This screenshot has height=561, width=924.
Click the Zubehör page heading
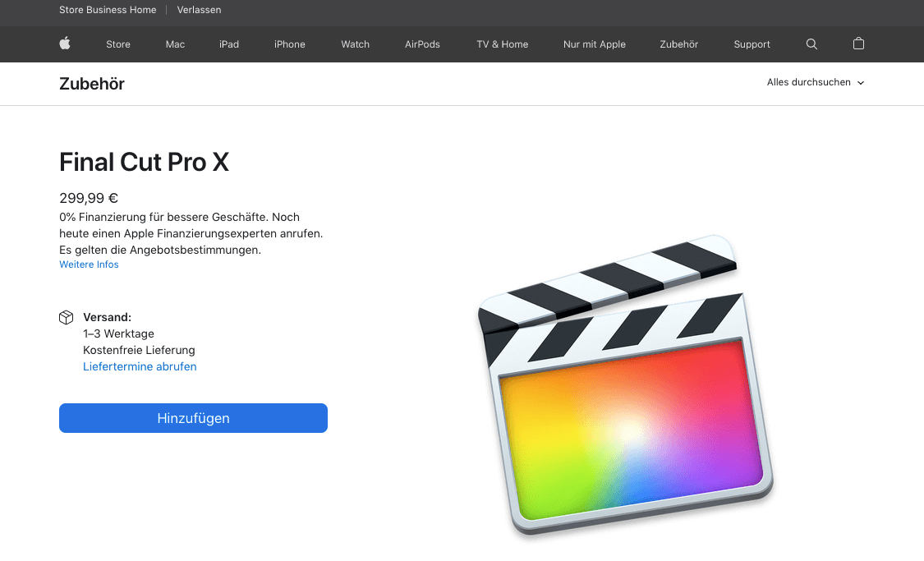coord(92,84)
